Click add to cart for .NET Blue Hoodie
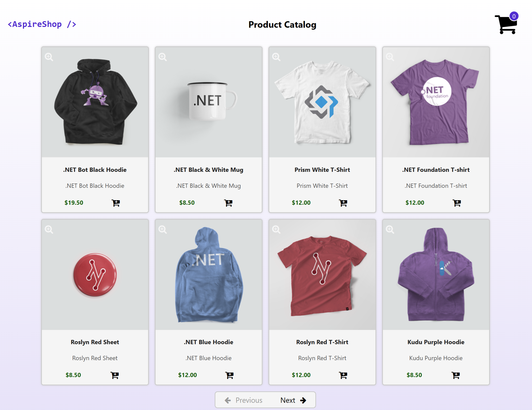 click(229, 374)
